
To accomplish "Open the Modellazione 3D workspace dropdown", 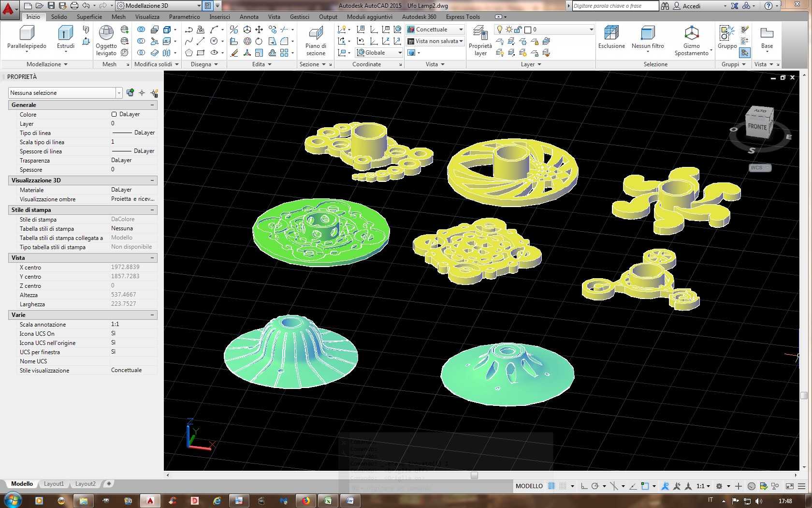I will (x=159, y=6).
